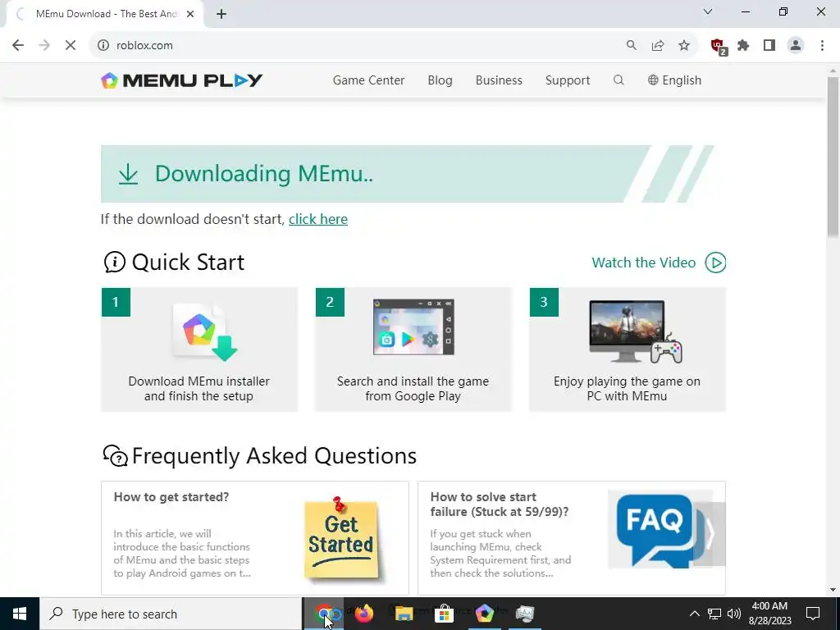Click the browser back arrow
The image size is (840, 630).
coord(18,46)
